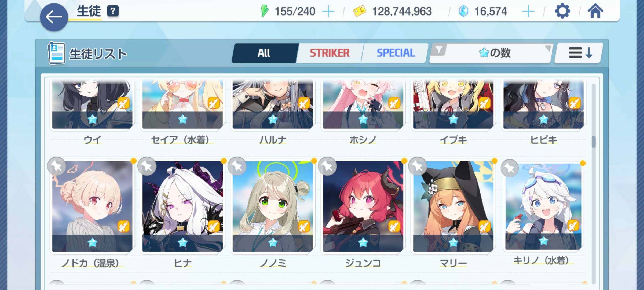Toggle the pin on ノドカ(温泉) card
The image size is (644, 290).
57,166
